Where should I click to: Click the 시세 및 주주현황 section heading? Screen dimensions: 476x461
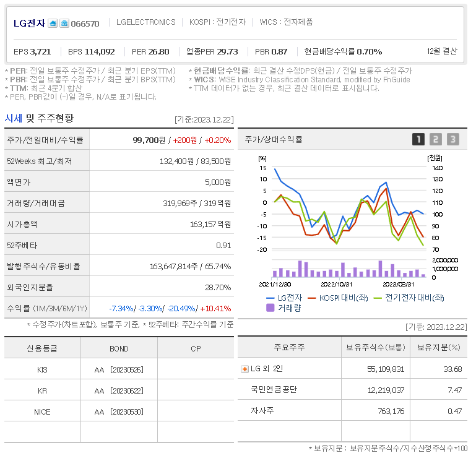tap(39, 118)
